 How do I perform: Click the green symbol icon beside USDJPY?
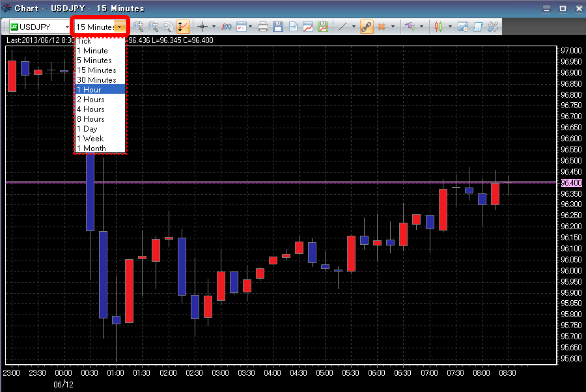coord(14,27)
